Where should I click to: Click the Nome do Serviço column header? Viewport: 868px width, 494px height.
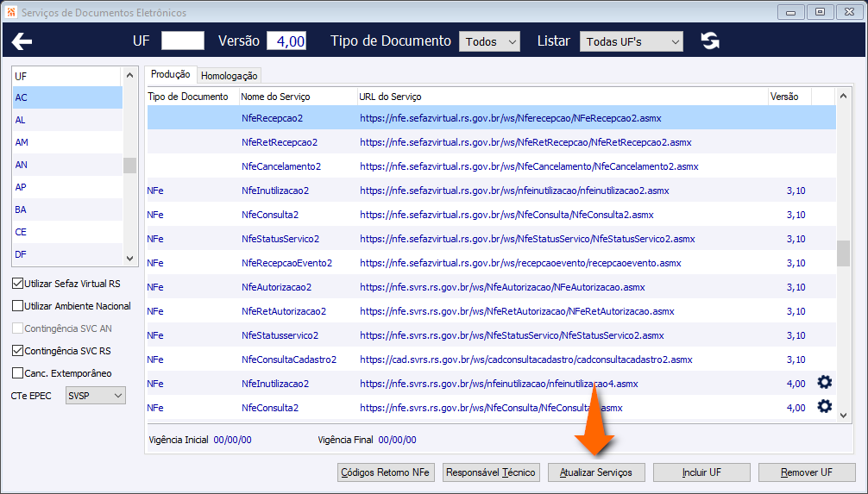tap(299, 97)
